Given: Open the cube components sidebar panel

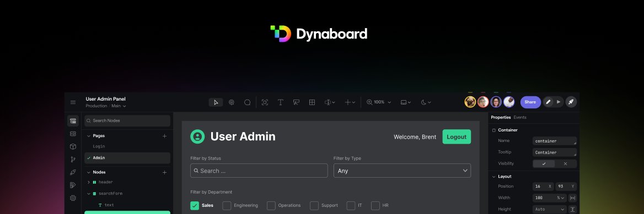Looking at the screenshot, I should (x=73, y=146).
